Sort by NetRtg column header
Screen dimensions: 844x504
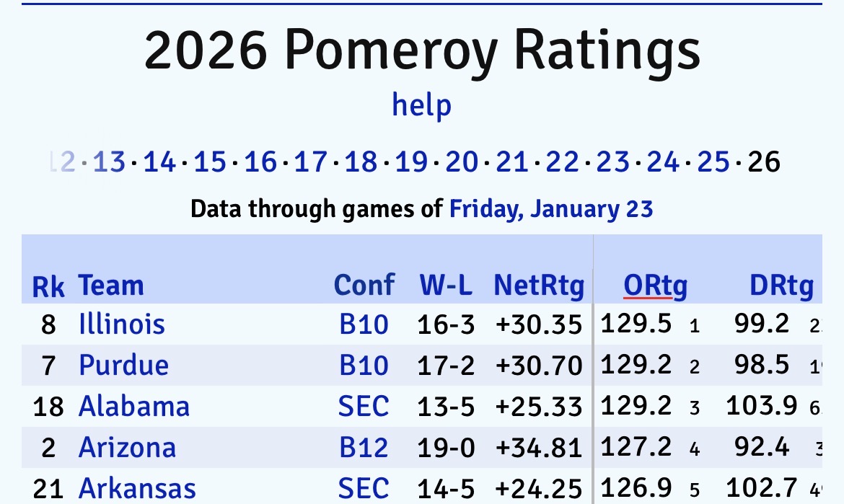click(538, 286)
